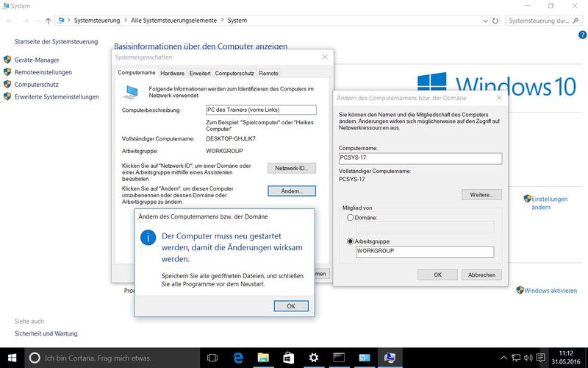Click the network tray icon
Viewport: 588px width, 368px height.
pyautogui.click(x=516, y=358)
